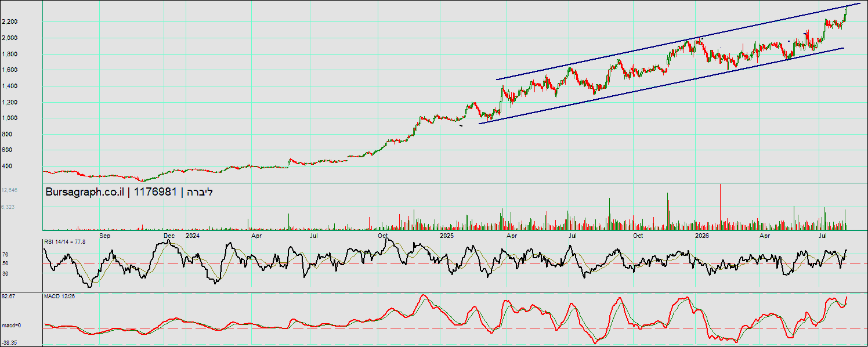
Task: Select the security number 1176981
Action: [x=155, y=192]
